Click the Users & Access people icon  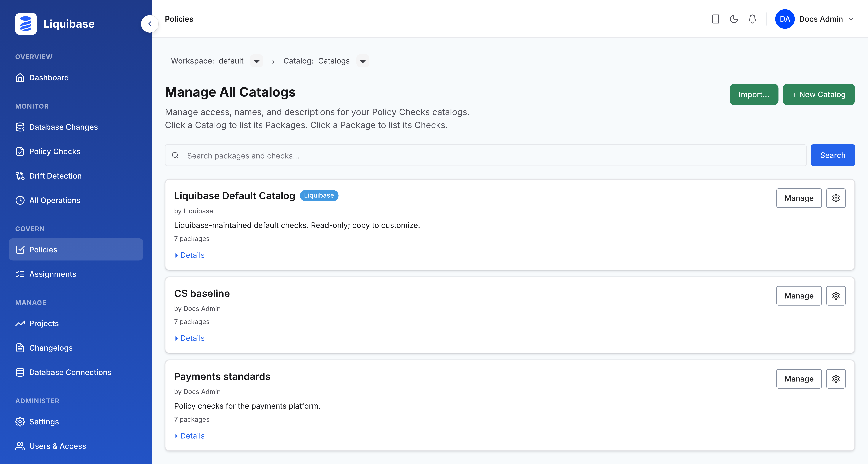click(x=20, y=446)
